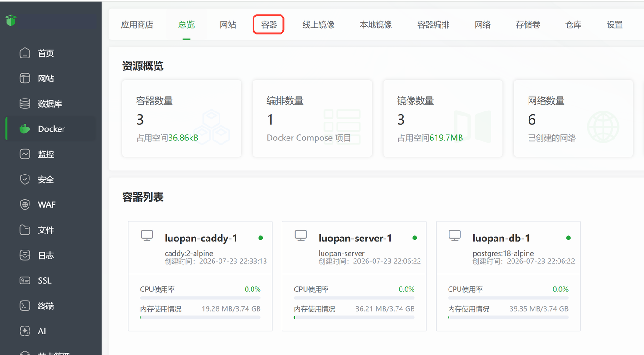Click Docker Compose 项目 text
Viewport: 644px width, 355px height.
pyautogui.click(x=309, y=138)
